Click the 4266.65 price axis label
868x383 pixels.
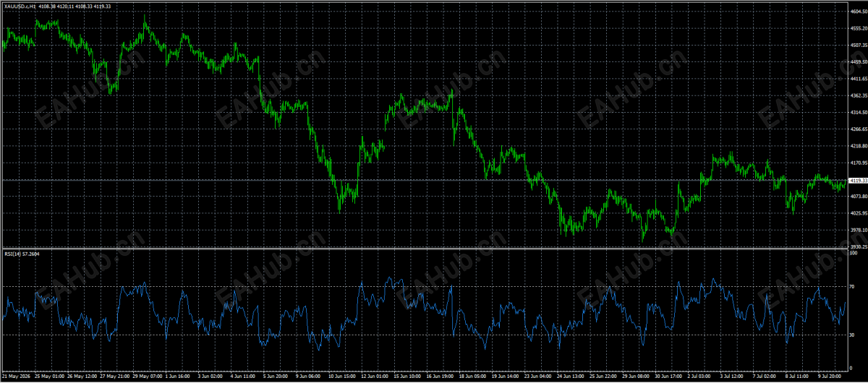coord(859,129)
